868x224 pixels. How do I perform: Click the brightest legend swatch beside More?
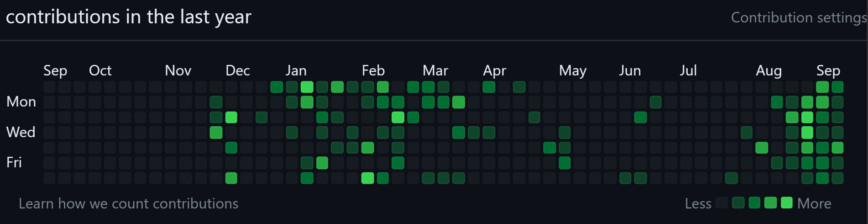tap(787, 203)
